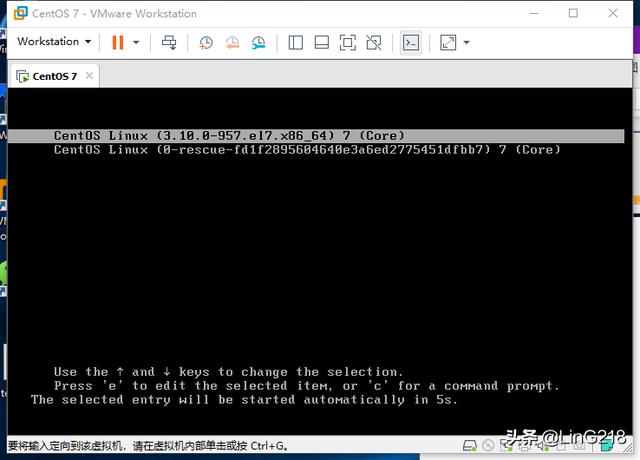This screenshot has width=640, height=460.
Task: Close the CentOS 7 tab
Action: (x=89, y=76)
